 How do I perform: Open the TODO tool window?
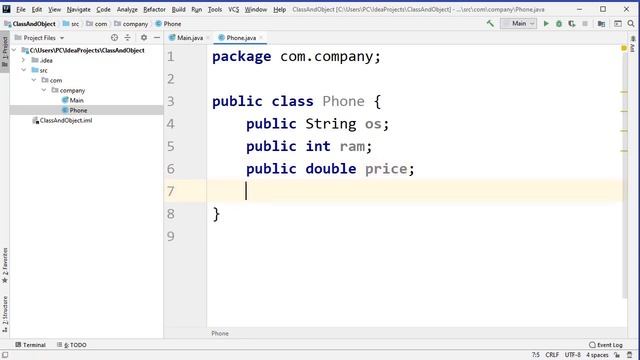(71, 345)
